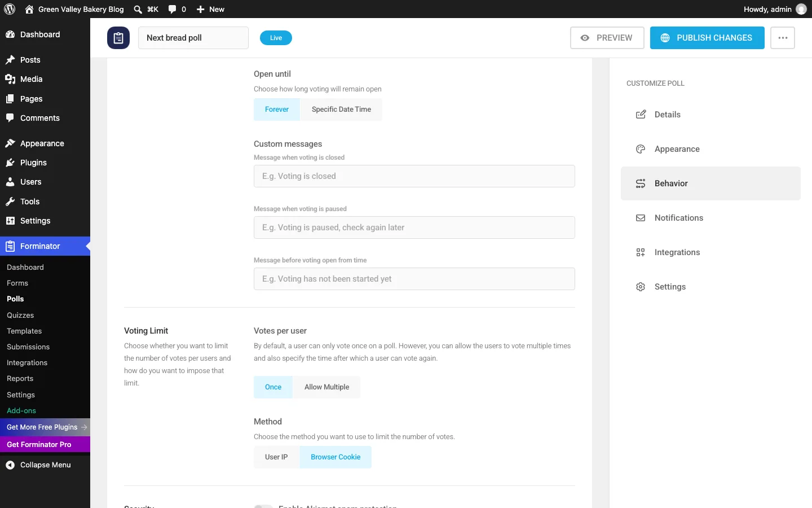This screenshot has width=812, height=508.
Task: Click the Integrations grid icon
Action: click(641, 252)
